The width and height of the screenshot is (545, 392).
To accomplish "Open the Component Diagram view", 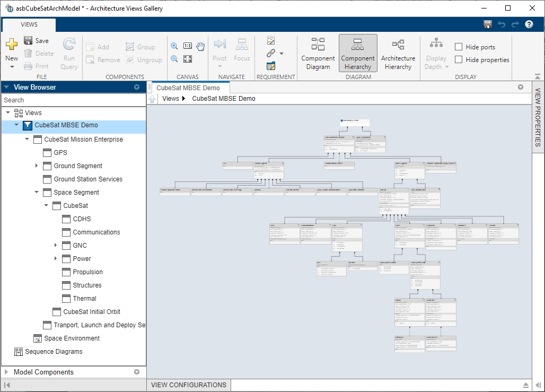I will pyautogui.click(x=318, y=53).
